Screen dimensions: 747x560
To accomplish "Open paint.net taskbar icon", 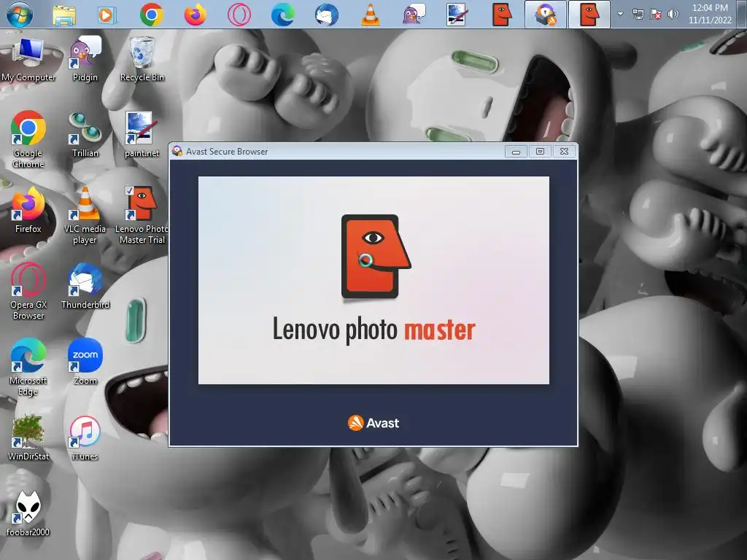I will pyautogui.click(x=457, y=15).
